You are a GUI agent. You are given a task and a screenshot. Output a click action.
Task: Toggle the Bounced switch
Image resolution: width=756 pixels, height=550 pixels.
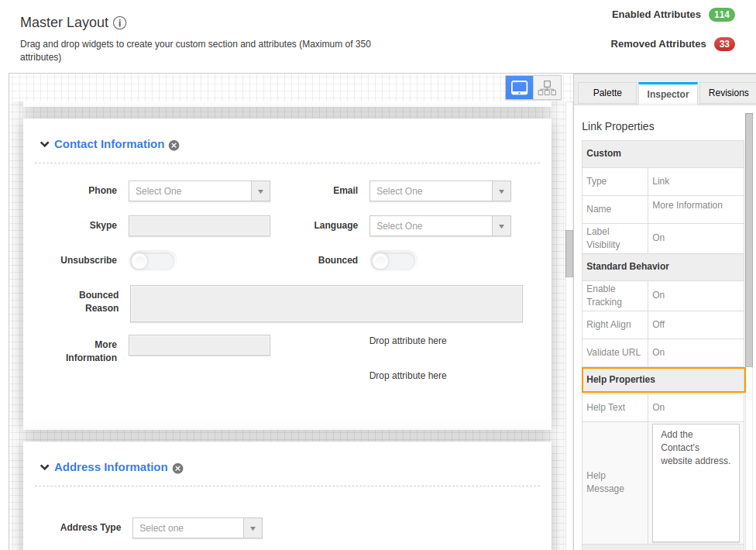393,261
